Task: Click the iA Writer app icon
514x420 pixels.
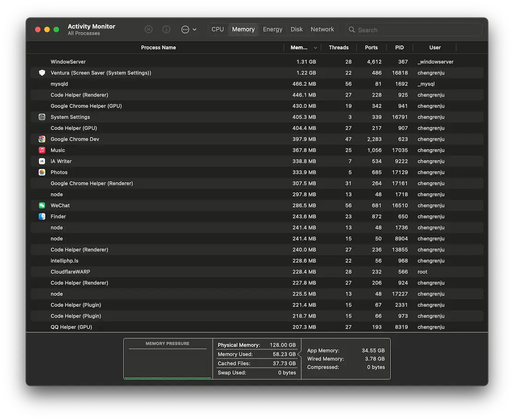Action: [42, 161]
